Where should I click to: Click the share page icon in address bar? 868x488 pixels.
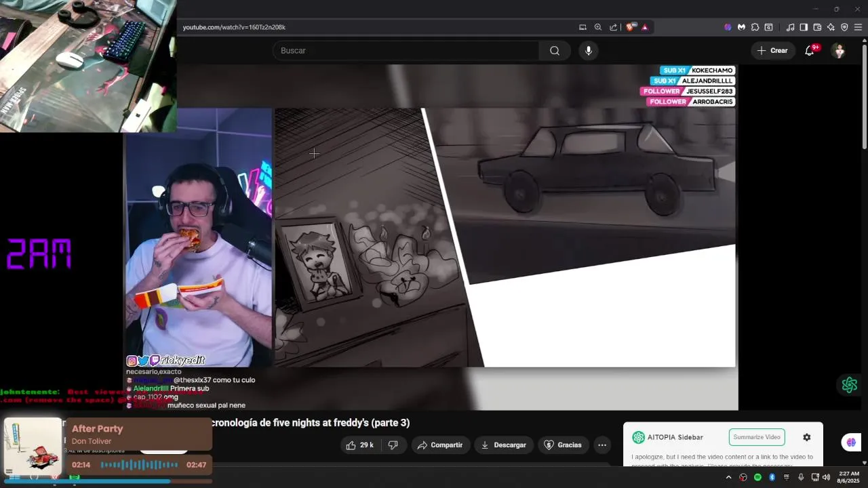pos(613,27)
